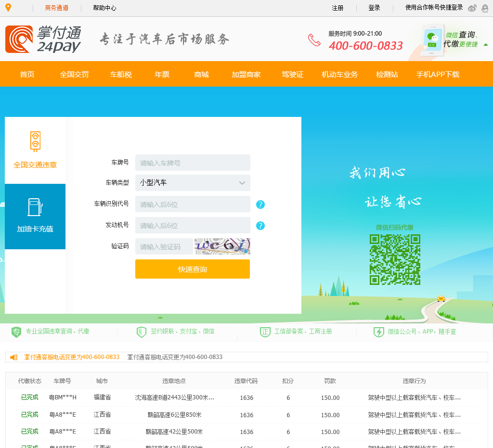This screenshot has height=448, width=493.
Task: Click 专业全国违章查询、代缴 text
Action: tap(58, 331)
